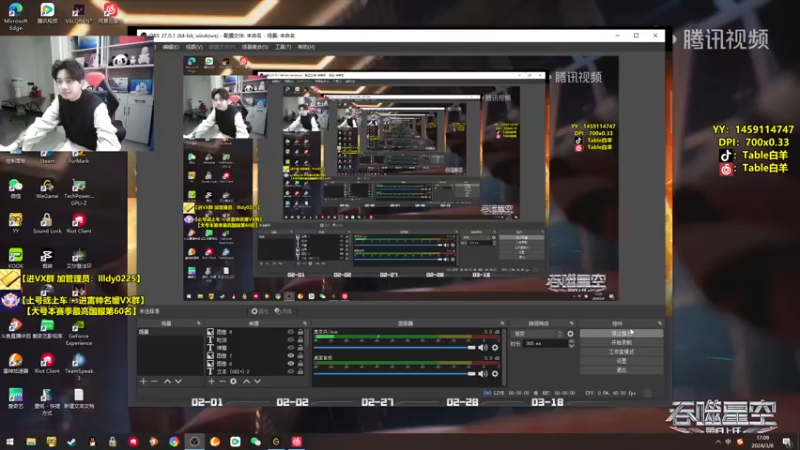Open YY desktop shortcut
This screenshot has height=450, width=800.
pyautogui.click(x=16, y=223)
